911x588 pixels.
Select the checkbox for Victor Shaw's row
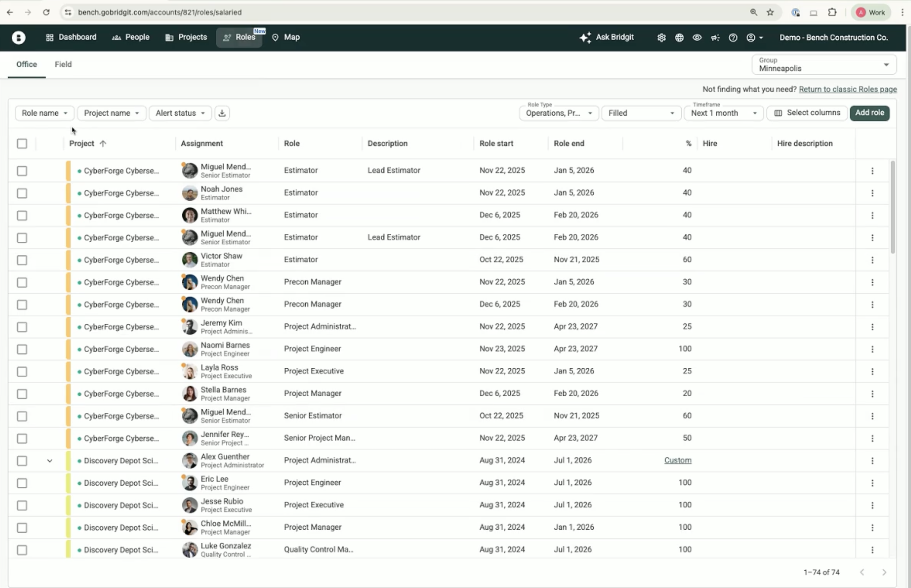point(22,260)
